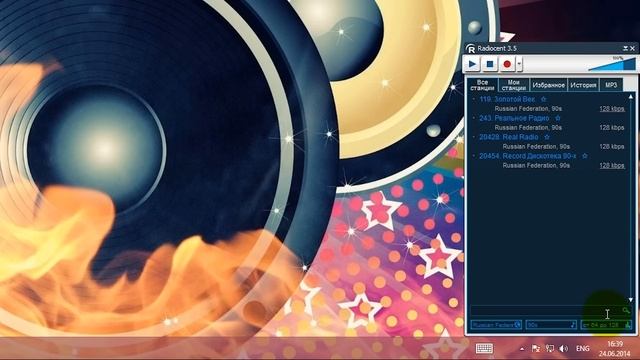Click the Radiocent R logo icon
640x360 pixels.
point(471,49)
